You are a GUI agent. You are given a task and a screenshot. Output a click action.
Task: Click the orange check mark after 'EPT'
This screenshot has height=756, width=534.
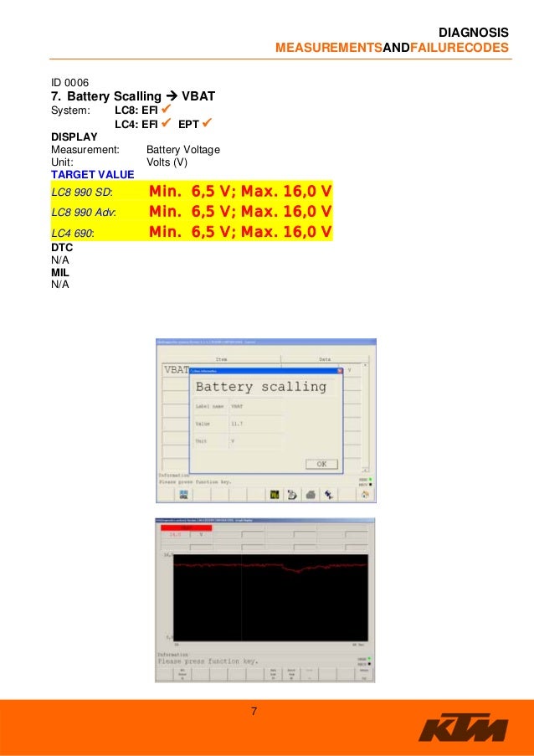pyautogui.click(x=207, y=123)
